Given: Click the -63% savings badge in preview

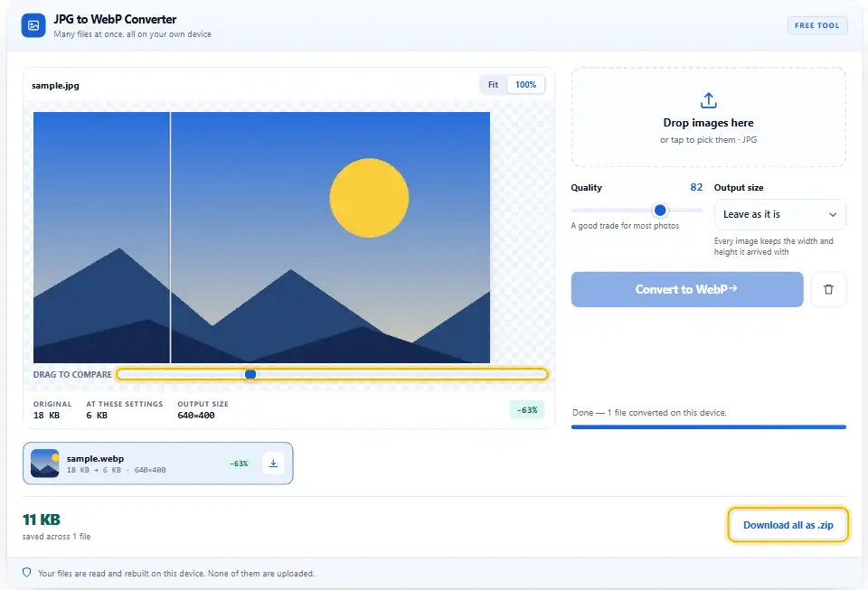Looking at the screenshot, I should [527, 409].
